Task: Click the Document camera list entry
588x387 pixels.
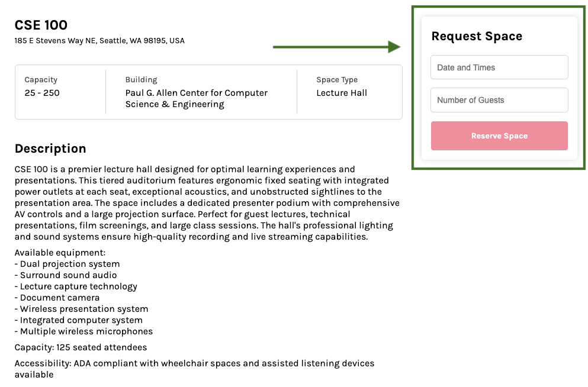Action: point(57,297)
